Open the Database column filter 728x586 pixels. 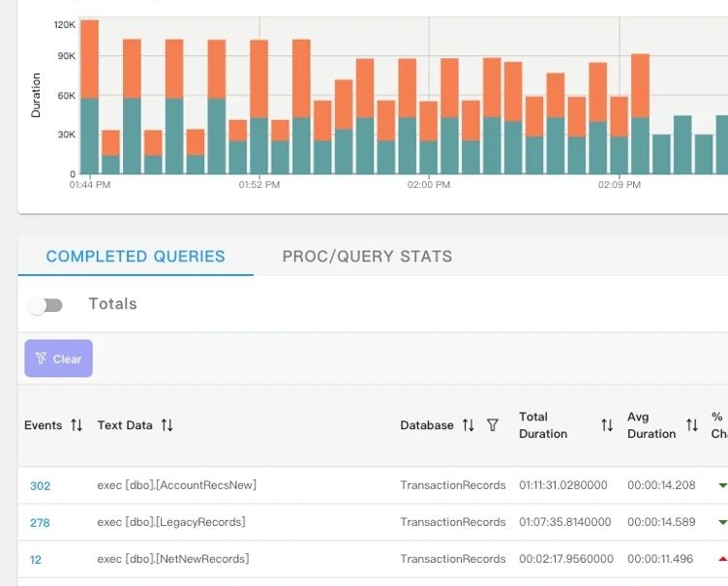493,425
